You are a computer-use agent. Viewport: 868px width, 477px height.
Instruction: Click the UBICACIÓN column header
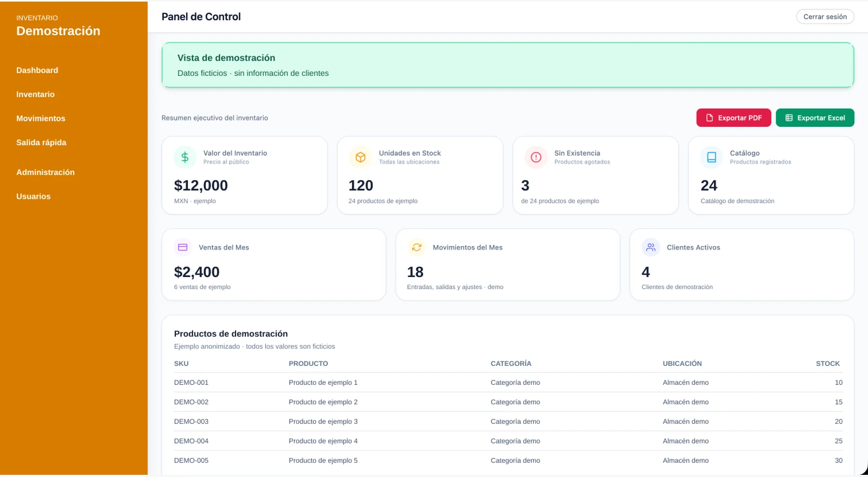point(682,364)
